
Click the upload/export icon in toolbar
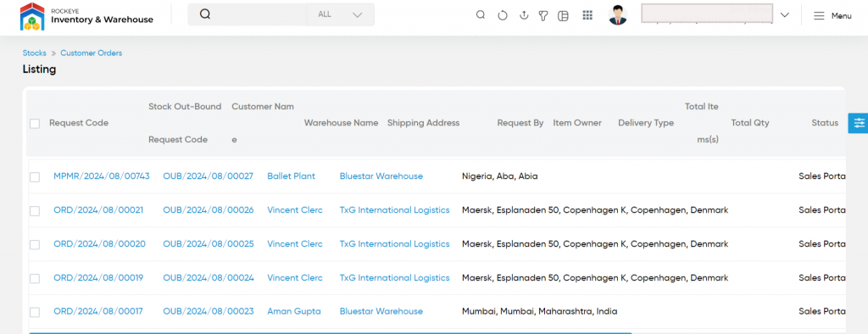click(524, 15)
